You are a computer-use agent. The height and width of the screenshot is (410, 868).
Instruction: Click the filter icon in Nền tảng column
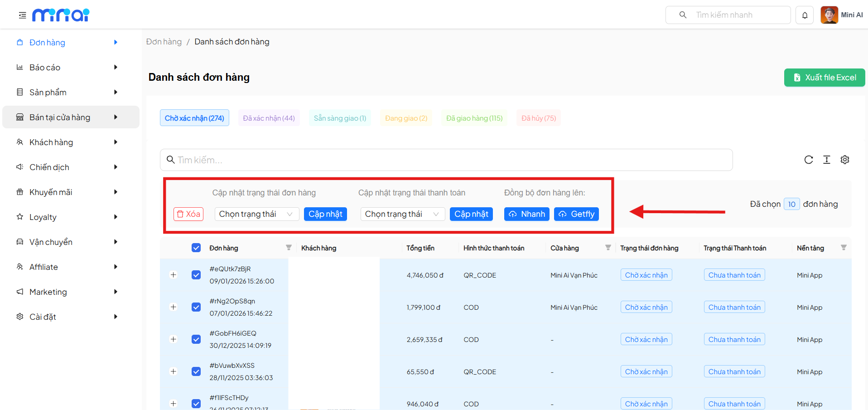point(843,248)
